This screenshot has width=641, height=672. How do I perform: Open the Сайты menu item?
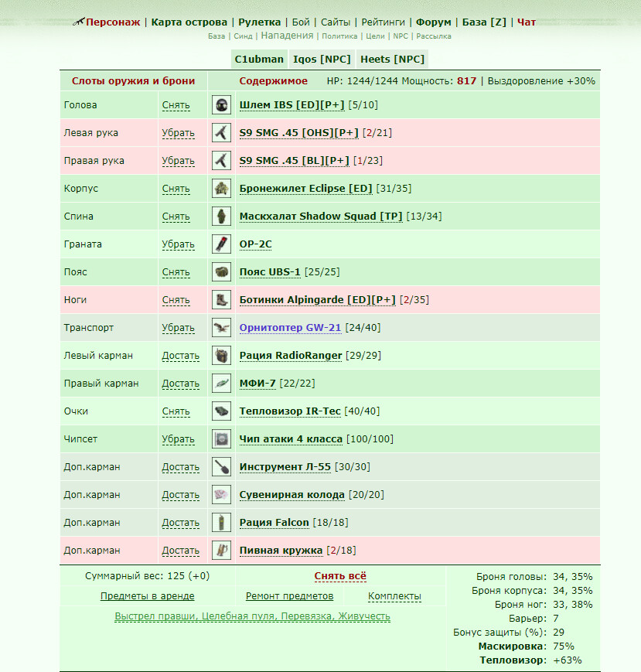336,22
